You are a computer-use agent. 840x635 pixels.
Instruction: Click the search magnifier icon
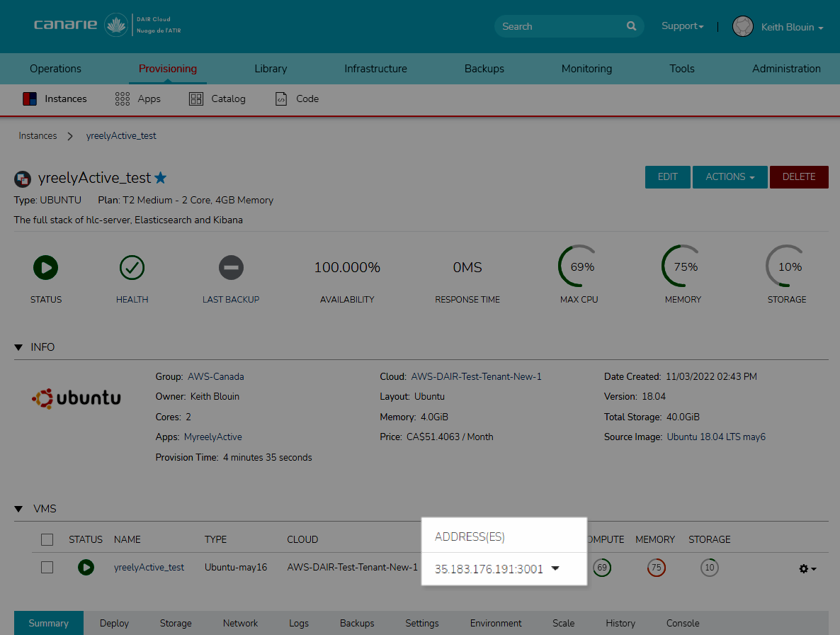631,26
